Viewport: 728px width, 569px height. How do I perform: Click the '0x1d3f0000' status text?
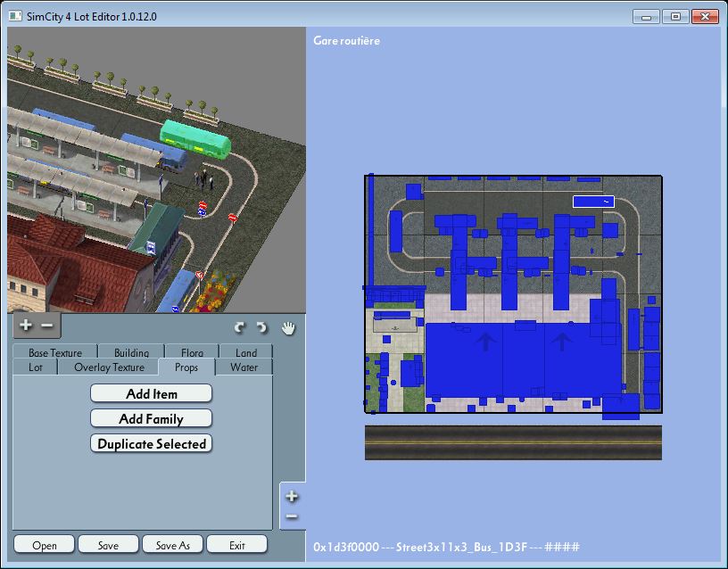tap(346, 547)
